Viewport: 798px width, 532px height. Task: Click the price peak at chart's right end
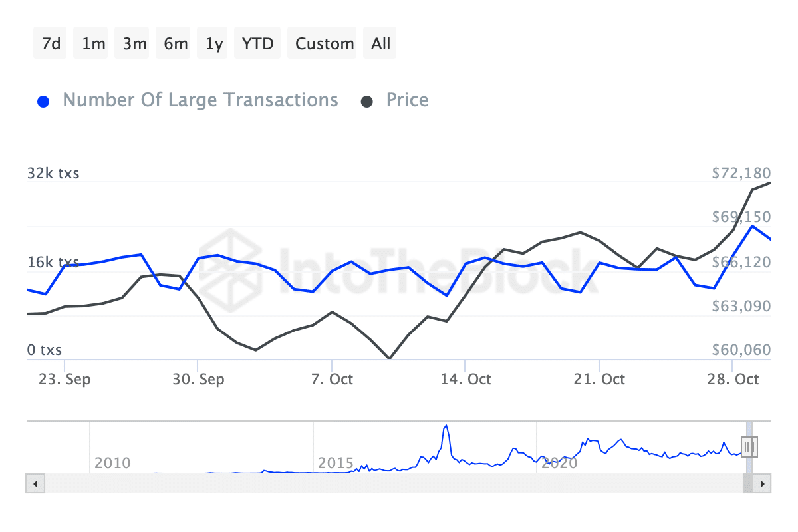[769, 183]
